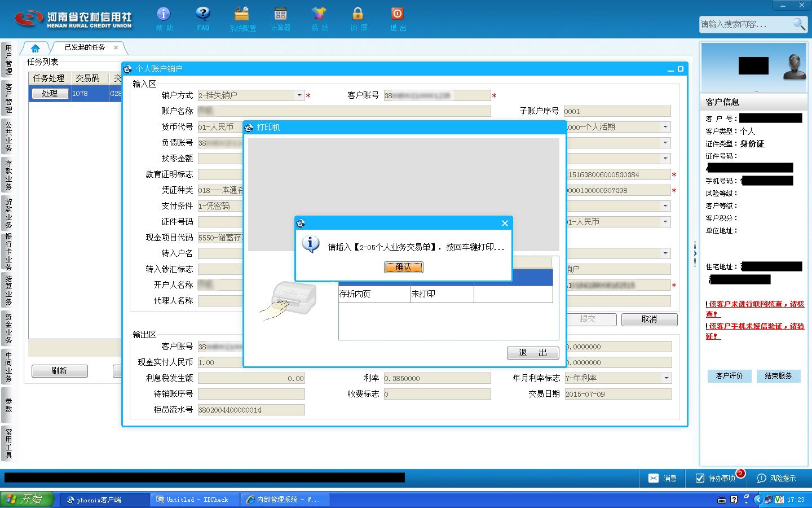Open the 资金业务 sidebar tab
Image resolution: width=812 pixels, height=508 pixels.
click(x=8, y=329)
